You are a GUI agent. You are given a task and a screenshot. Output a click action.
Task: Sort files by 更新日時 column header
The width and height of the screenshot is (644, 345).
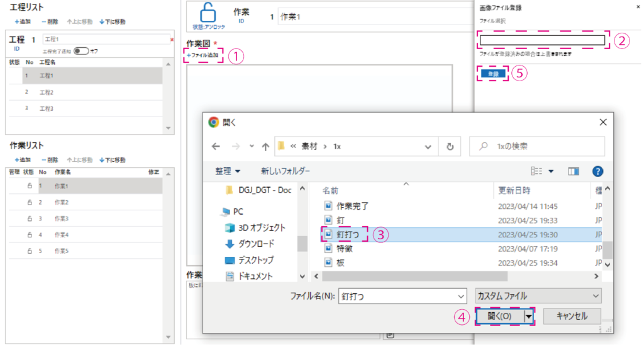514,189
